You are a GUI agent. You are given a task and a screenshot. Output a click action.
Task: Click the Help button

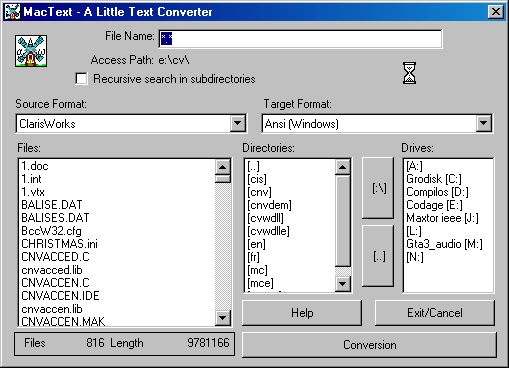point(302,313)
